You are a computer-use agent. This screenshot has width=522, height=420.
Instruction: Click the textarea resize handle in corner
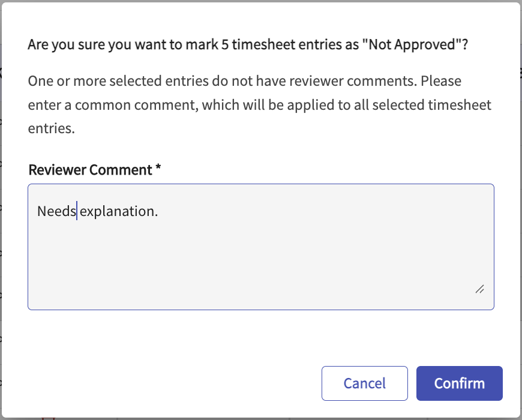[479, 289]
